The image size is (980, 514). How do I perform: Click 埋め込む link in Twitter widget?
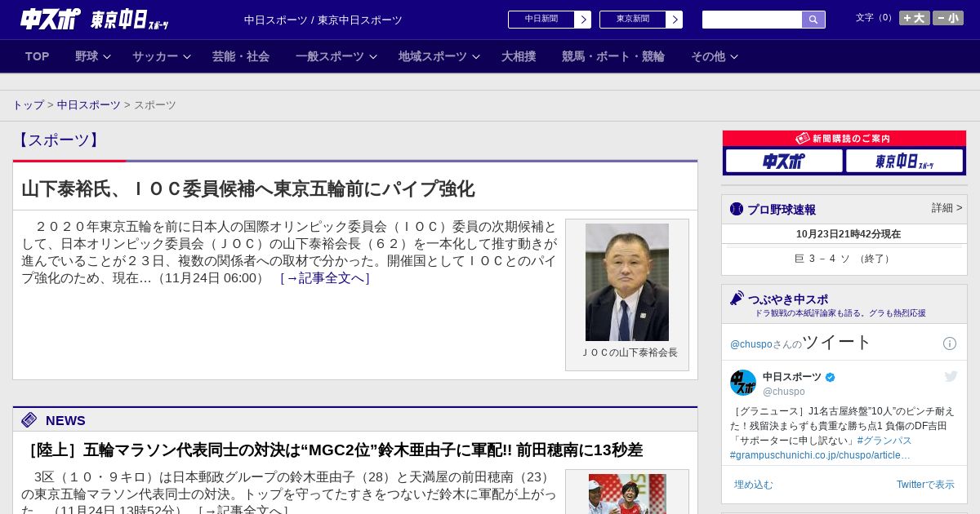[x=753, y=485]
